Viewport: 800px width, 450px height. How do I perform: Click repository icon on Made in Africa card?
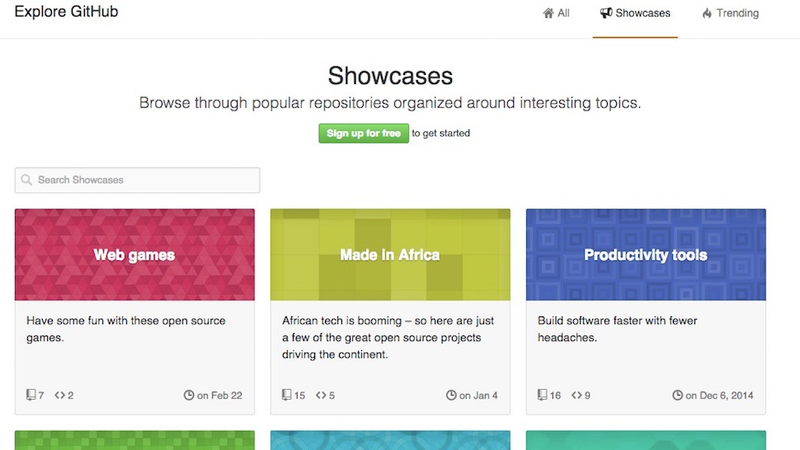pyautogui.click(x=287, y=395)
